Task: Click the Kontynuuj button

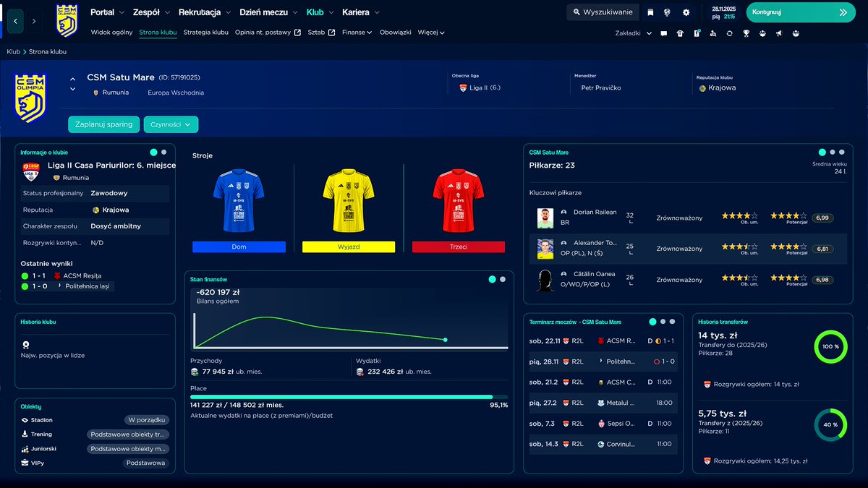Action: (x=801, y=12)
